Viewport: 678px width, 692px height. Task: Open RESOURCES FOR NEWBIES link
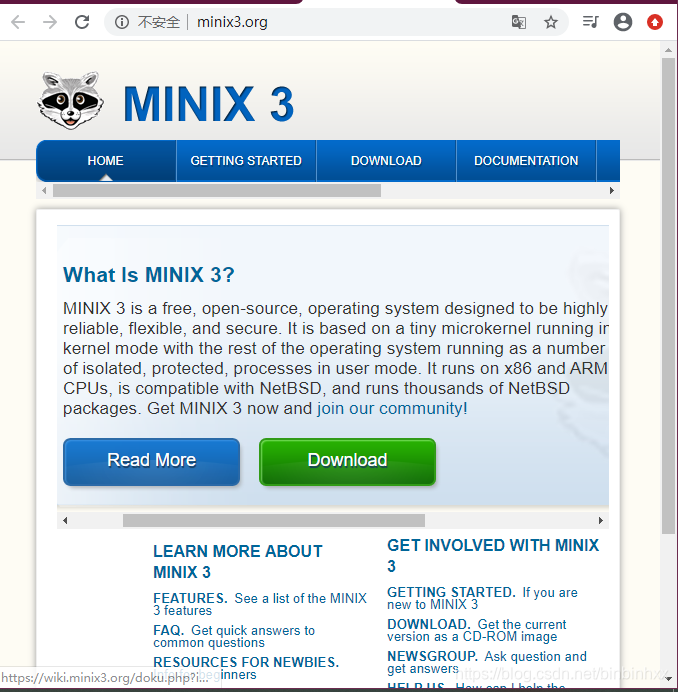[x=246, y=662]
